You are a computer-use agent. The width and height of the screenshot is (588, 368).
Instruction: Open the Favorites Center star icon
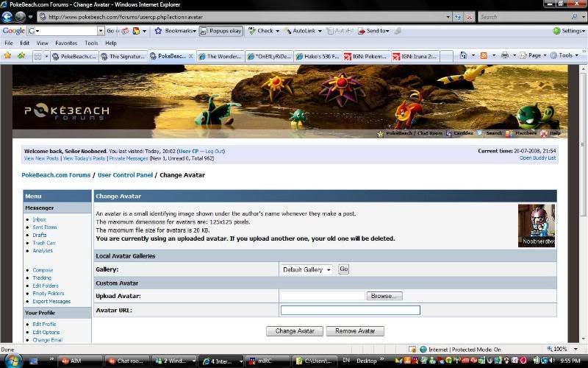7,56
